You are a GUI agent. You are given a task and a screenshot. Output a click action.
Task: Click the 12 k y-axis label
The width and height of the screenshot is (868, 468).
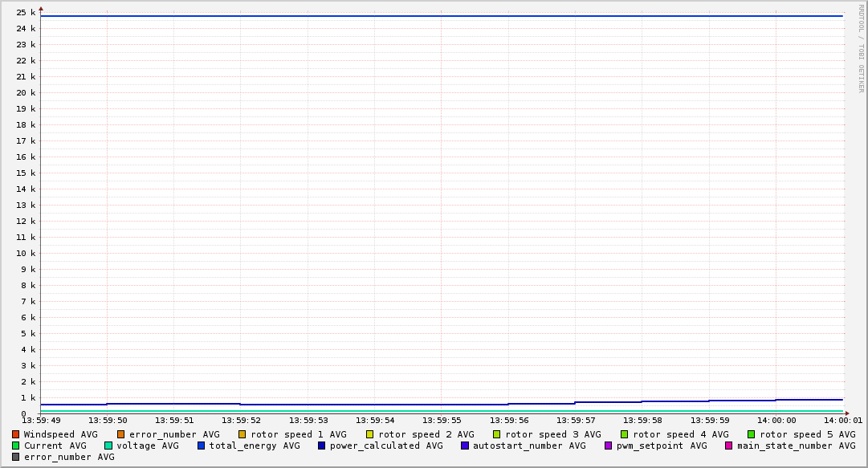26,222
